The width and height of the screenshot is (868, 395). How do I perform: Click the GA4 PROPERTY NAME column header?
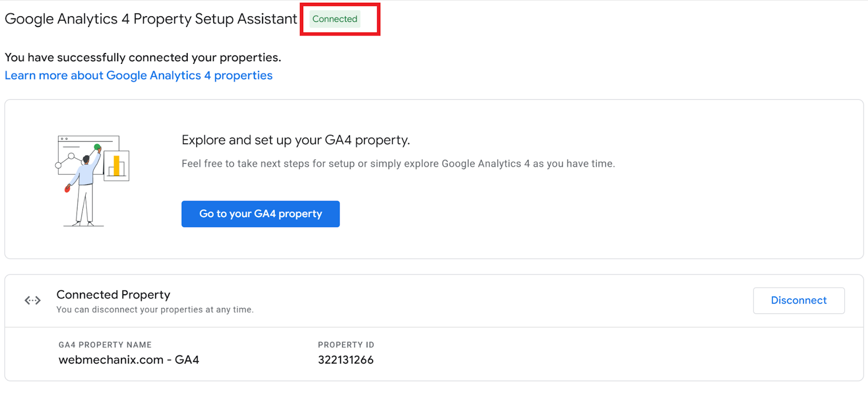pos(105,345)
